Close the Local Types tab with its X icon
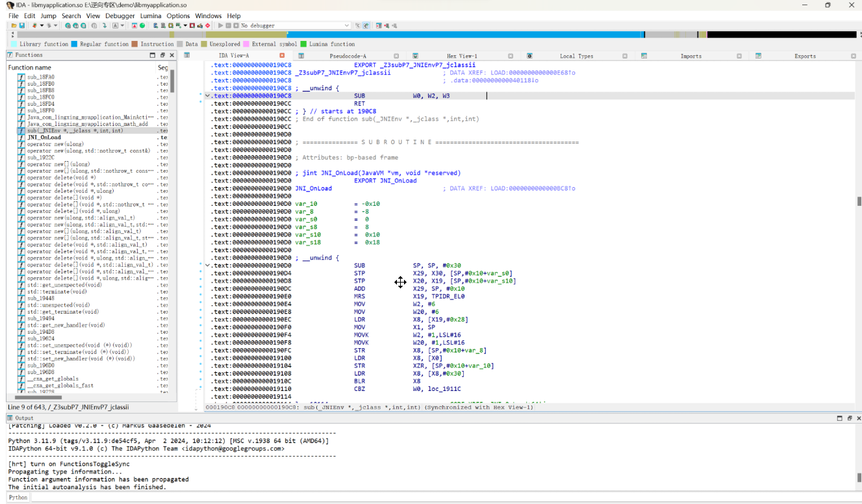This screenshot has width=862, height=504. (624, 56)
